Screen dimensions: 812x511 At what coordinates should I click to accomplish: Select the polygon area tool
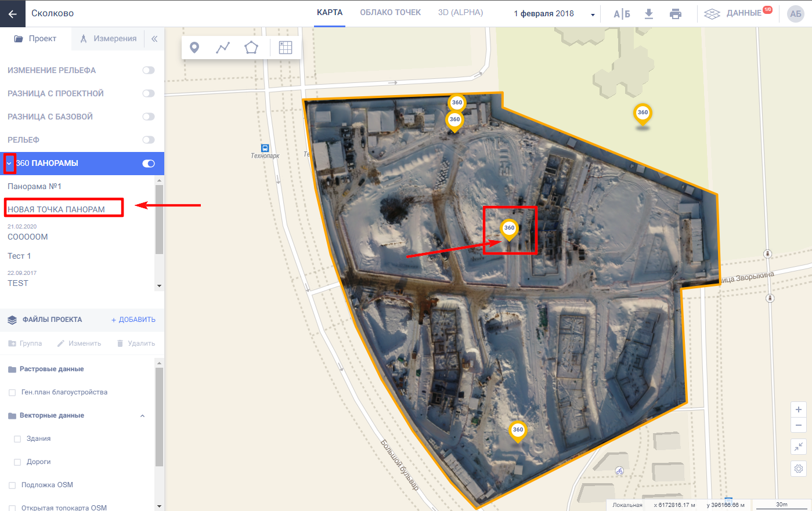click(251, 48)
